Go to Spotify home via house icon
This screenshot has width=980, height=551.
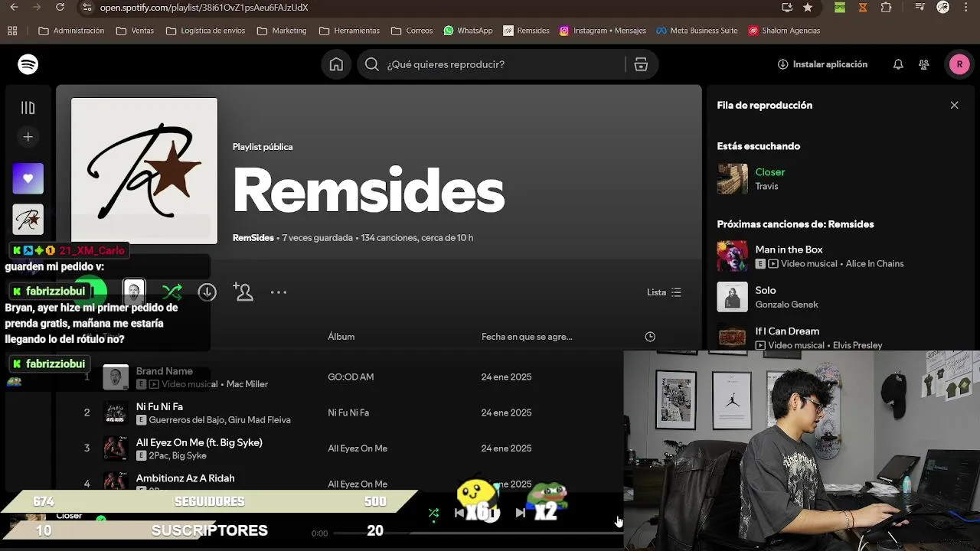point(336,64)
